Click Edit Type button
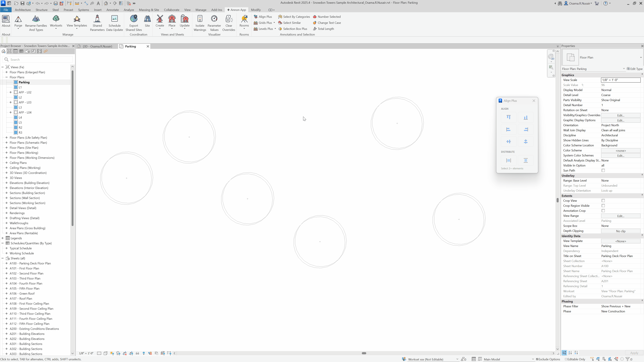This screenshot has height=362, width=644. [x=634, y=69]
